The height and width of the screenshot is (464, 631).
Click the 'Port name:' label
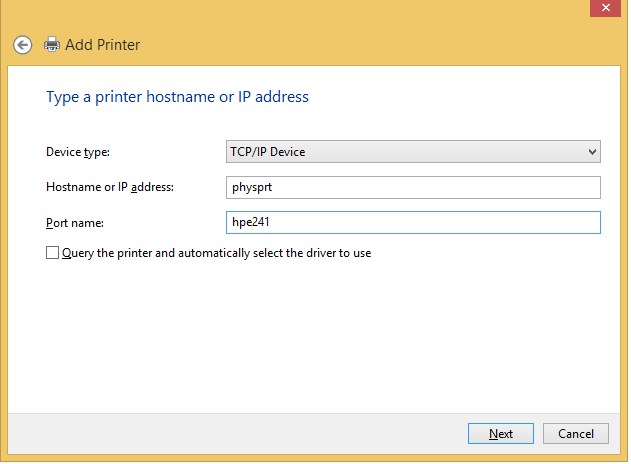pos(75,222)
